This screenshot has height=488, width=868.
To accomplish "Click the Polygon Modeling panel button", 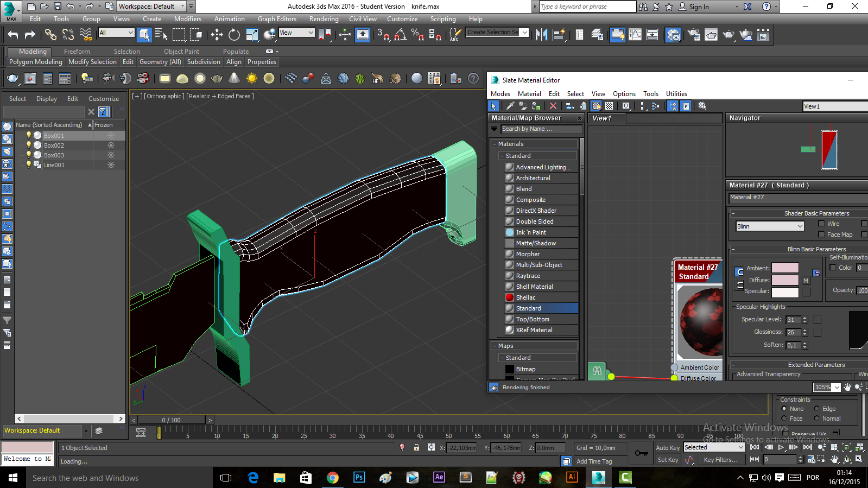I will (36, 62).
